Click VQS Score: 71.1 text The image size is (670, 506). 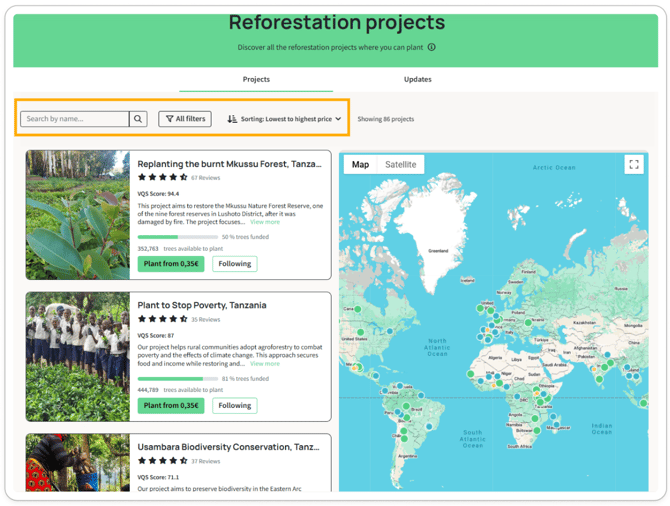[158, 477]
